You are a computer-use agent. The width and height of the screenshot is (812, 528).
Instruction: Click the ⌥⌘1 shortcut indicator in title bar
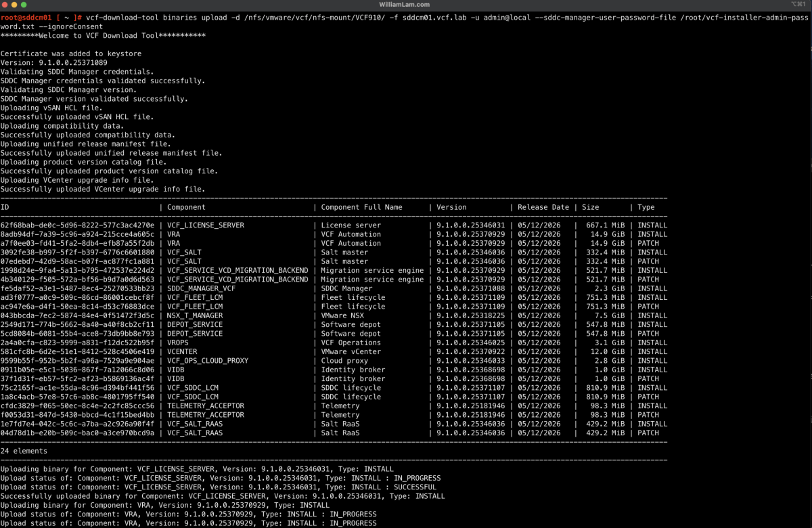pyautogui.click(x=798, y=4)
